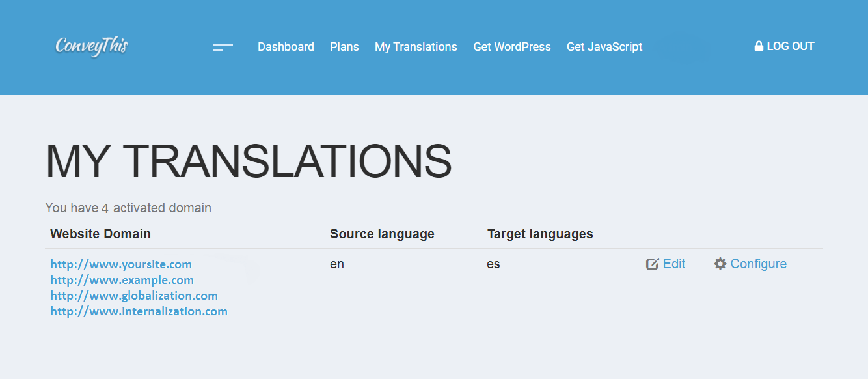Open the http://www.yoursite.com domain link
The width and height of the screenshot is (868, 379).
pyautogui.click(x=121, y=264)
